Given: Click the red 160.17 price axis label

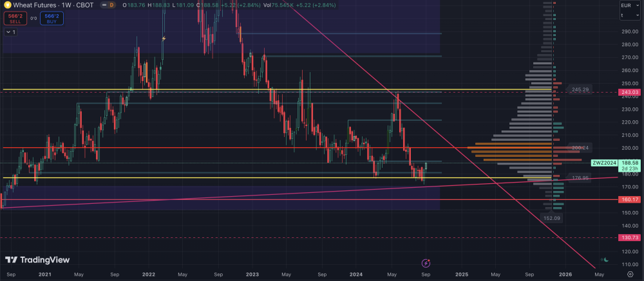Looking at the screenshot, I should [x=629, y=200].
